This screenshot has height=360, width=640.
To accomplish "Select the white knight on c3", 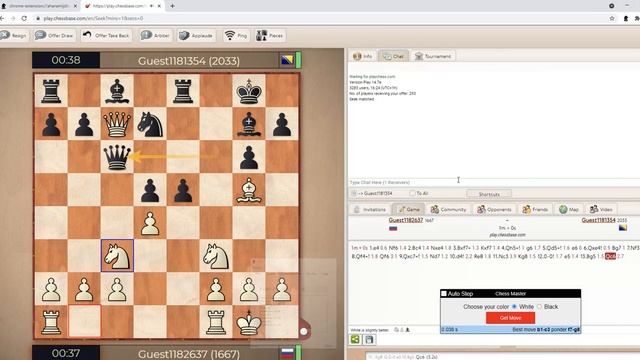I will click(117, 256).
